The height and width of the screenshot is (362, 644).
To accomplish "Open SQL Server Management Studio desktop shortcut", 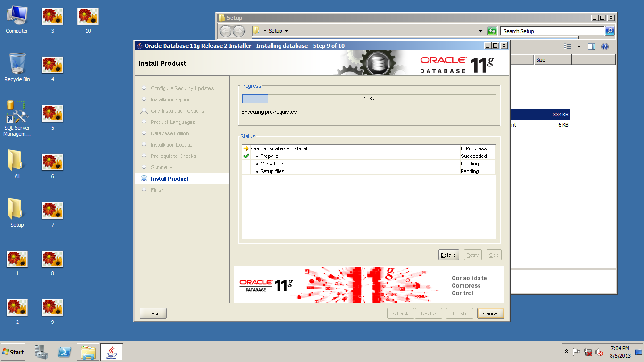I will (x=17, y=118).
